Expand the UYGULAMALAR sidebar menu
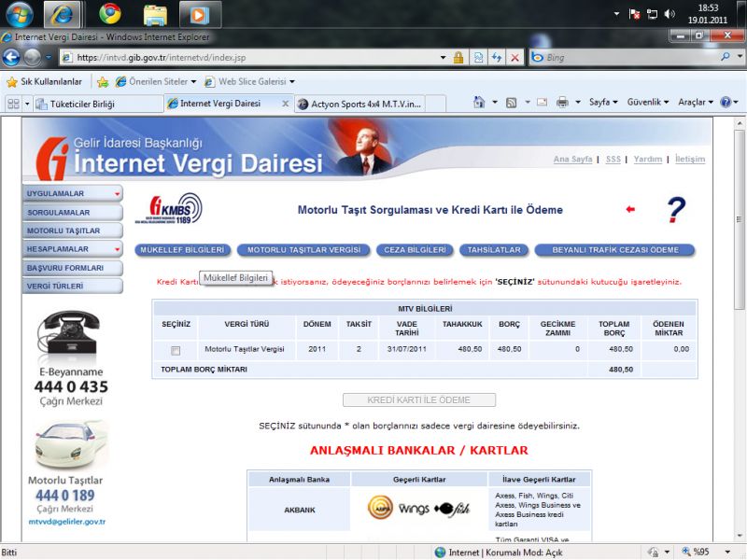747x560 pixels. (x=72, y=193)
